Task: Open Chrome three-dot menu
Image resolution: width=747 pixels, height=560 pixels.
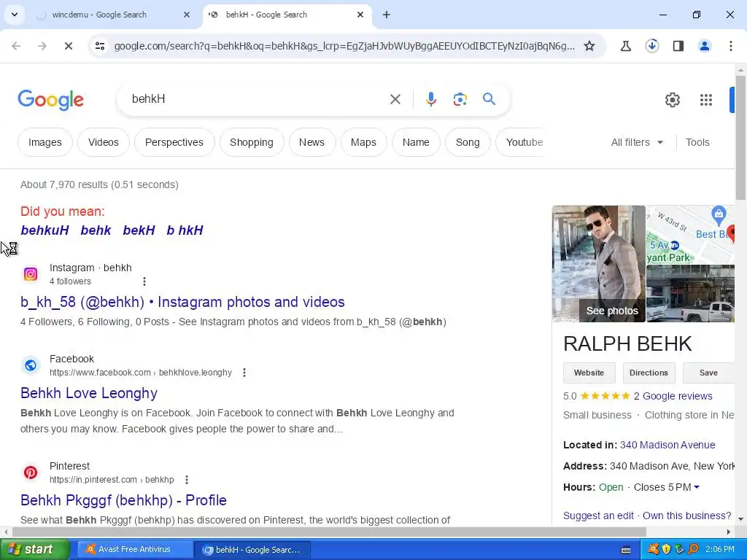Action: tap(731, 46)
